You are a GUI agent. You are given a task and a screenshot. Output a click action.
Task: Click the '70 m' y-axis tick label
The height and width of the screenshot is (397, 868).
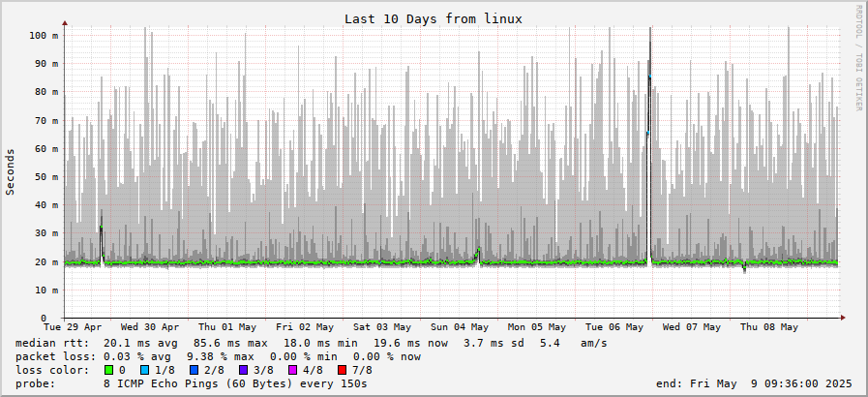pos(46,120)
